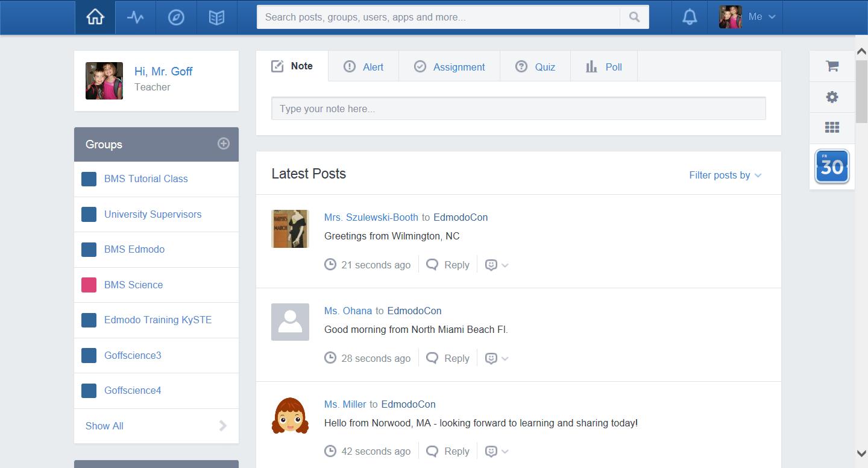The width and height of the screenshot is (868, 468).
Task: Open the Library book icon
Action: click(x=216, y=17)
